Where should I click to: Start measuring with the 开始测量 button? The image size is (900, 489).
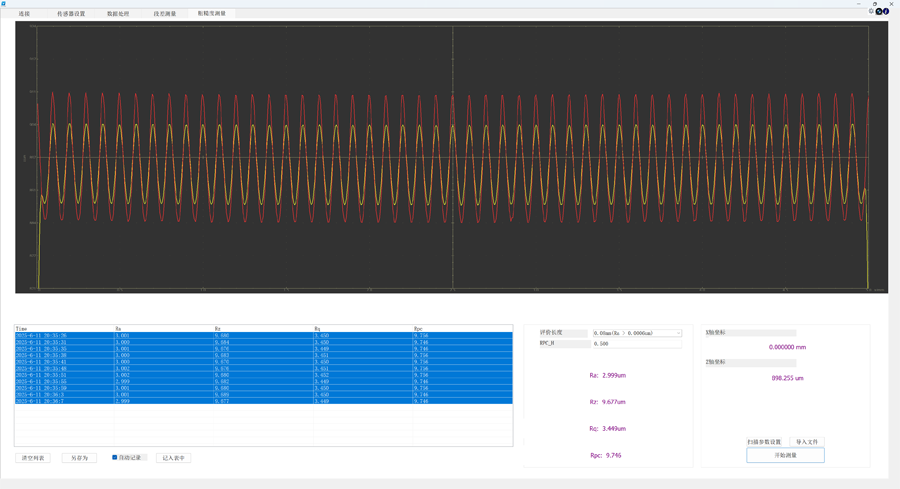(785, 455)
